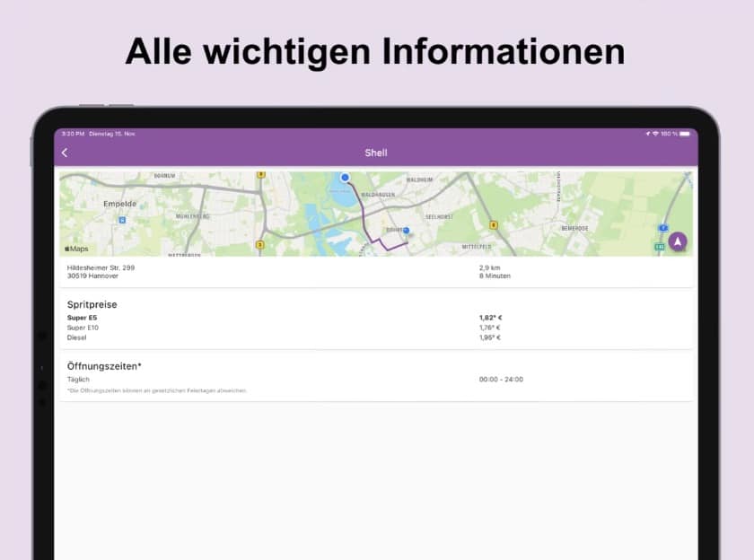Select the Super E5 fuel row label
The height and width of the screenshot is (560, 754).
[82, 318]
